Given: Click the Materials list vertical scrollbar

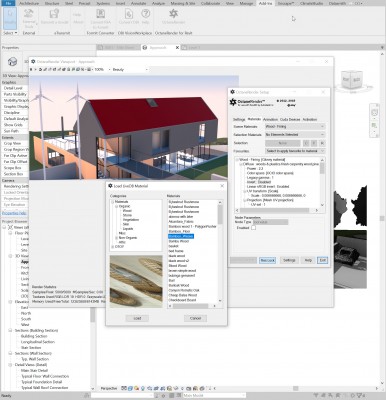Looking at the screenshot, I should [x=220, y=252].
